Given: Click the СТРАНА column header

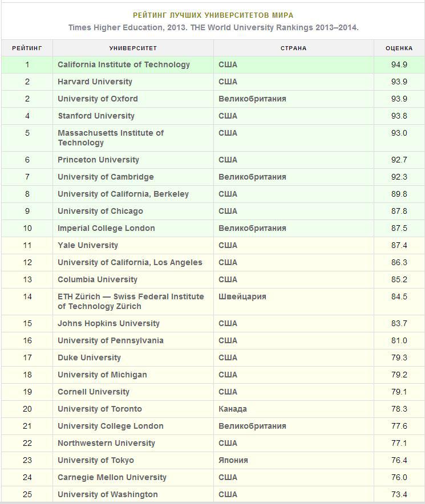Looking at the screenshot, I should [293, 48].
